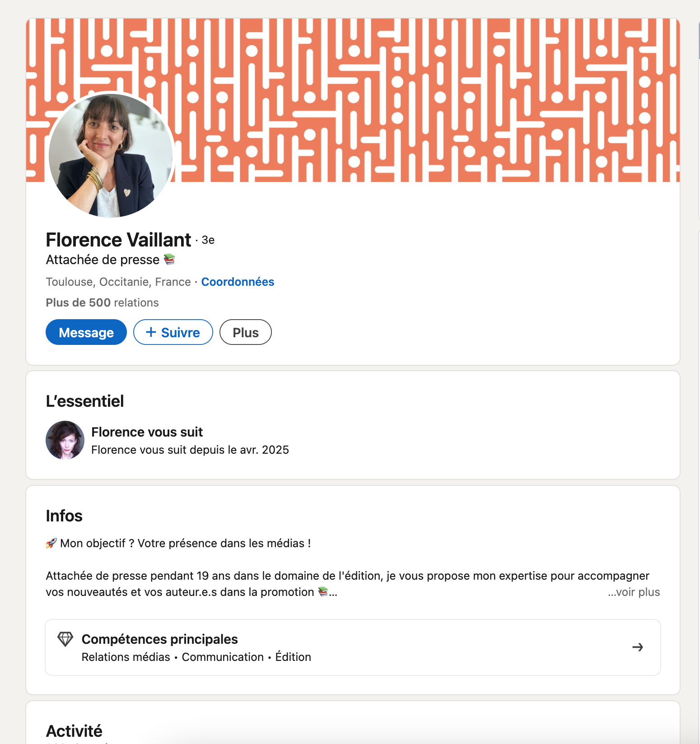Click the arrow on the Compétences principales card
700x744 pixels.
[x=637, y=647]
